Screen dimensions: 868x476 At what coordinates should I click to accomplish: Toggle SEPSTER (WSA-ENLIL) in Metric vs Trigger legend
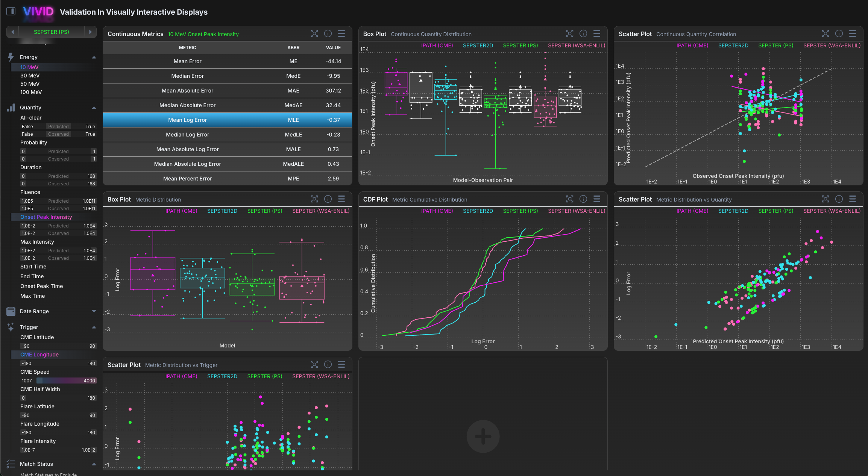click(x=321, y=376)
